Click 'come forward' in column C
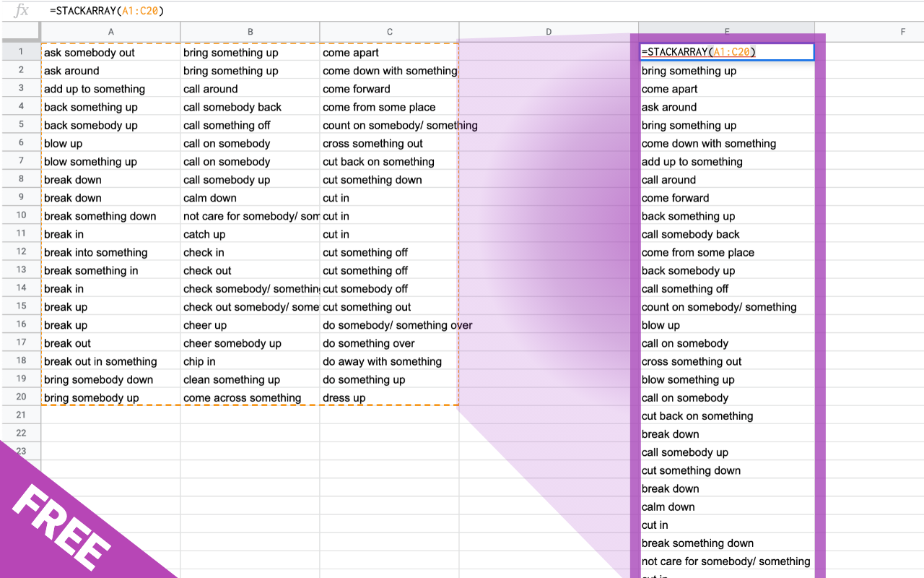Image resolution: width=924 pixels, height=578 pixels. pos(389,89)
